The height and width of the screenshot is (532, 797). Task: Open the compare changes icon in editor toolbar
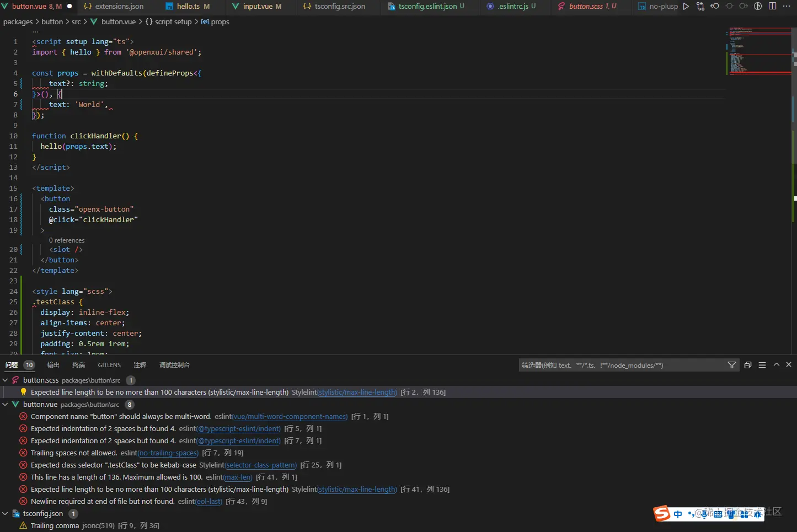[x=700, y=6]
